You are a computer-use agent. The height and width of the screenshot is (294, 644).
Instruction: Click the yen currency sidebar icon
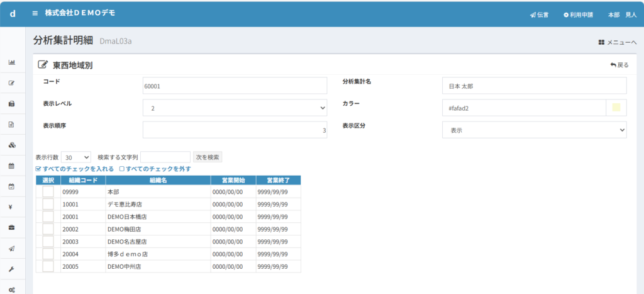click(11, 207)
